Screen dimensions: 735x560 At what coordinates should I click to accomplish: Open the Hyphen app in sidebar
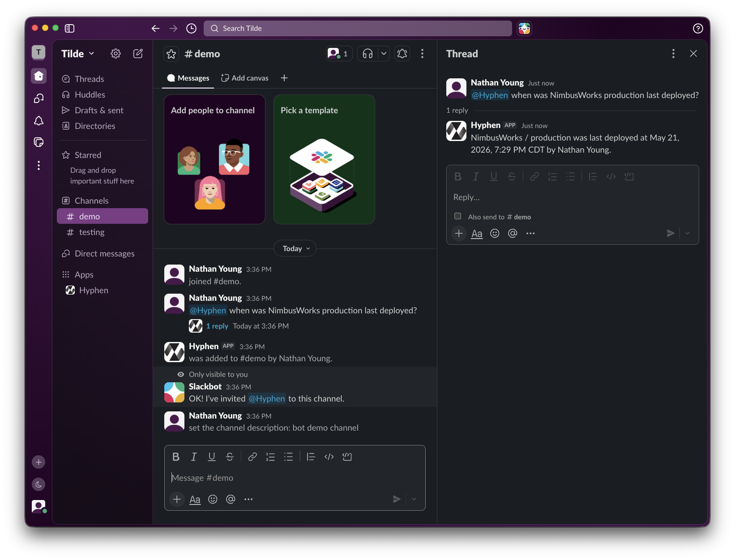pos(103,290)
